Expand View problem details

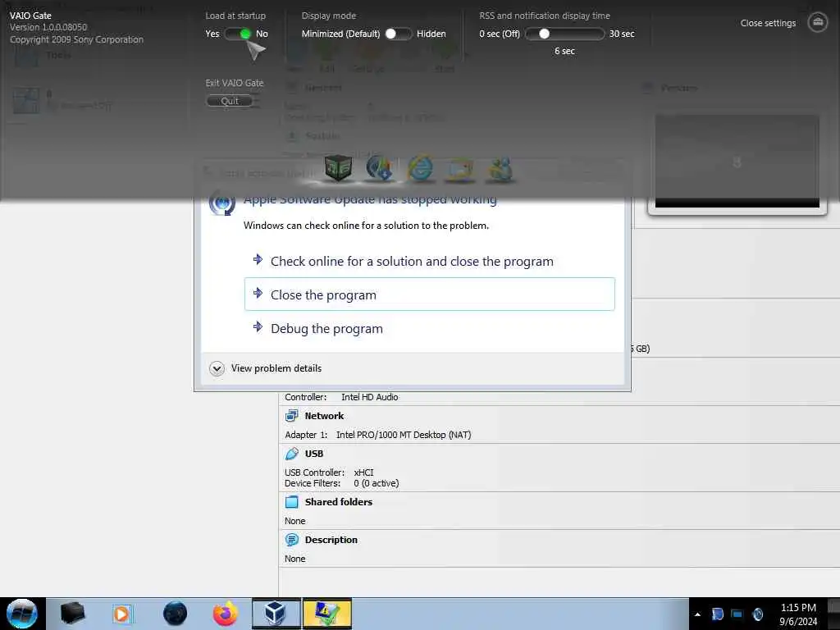(266, 368)
